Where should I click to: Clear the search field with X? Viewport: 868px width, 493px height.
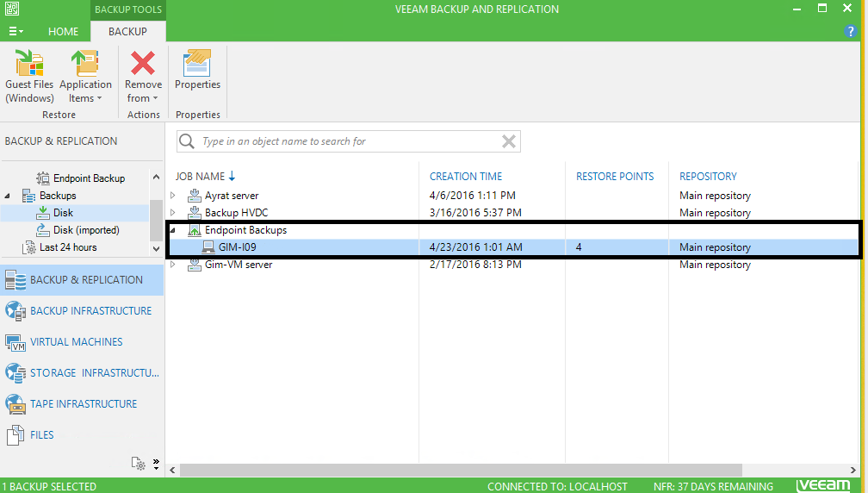509,141
